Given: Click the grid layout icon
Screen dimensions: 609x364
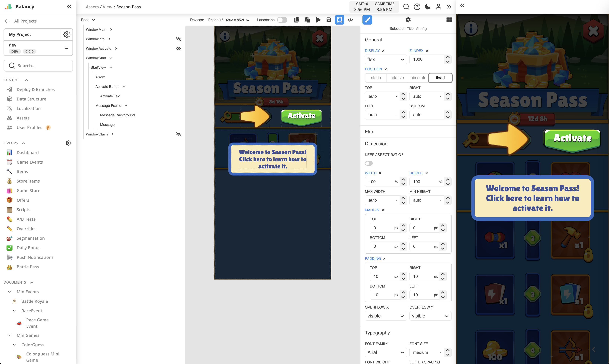Looking at the screenshot, I should (449, 20).
